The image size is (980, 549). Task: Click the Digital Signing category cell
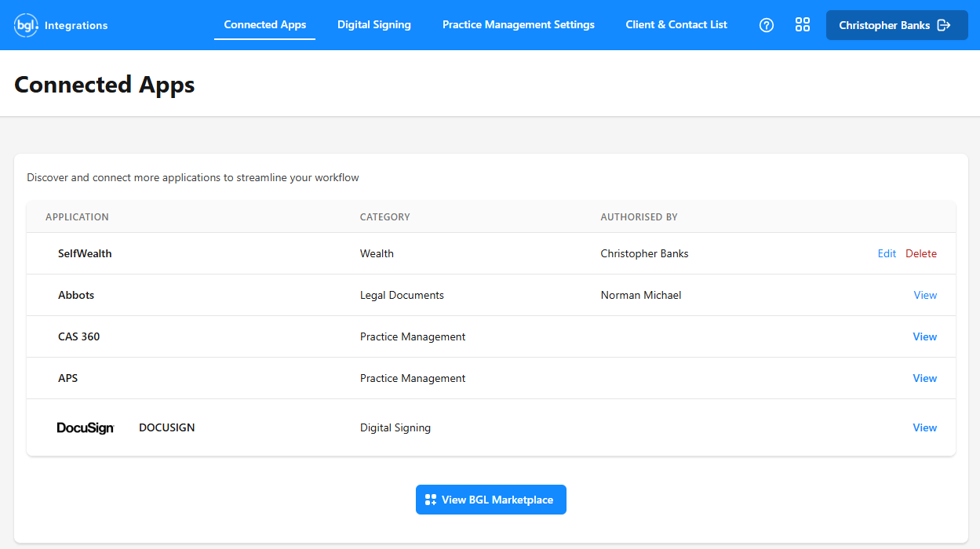[x=395, y=427]
